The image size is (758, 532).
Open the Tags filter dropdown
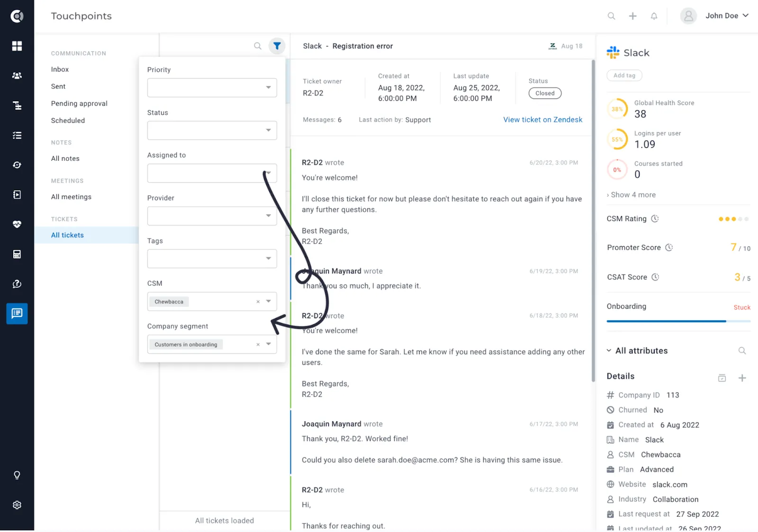(x=212, y=258)
